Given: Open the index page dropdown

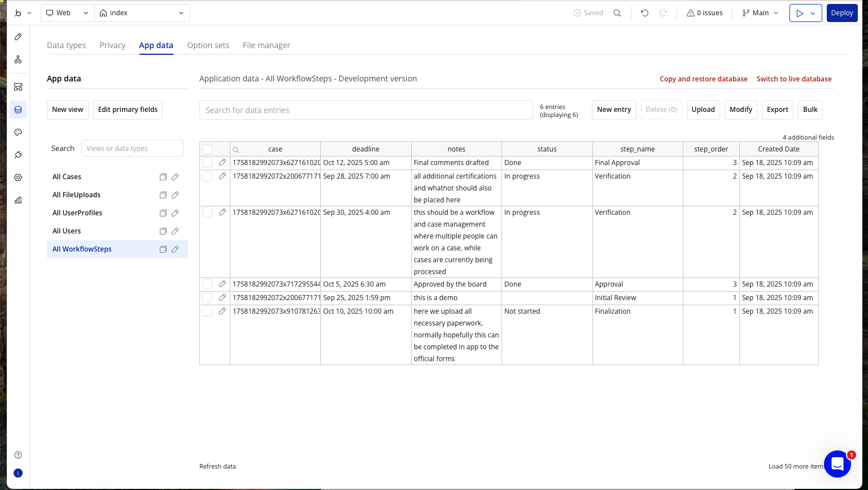Looking at the screenshot, I should [x=142, y=13].
